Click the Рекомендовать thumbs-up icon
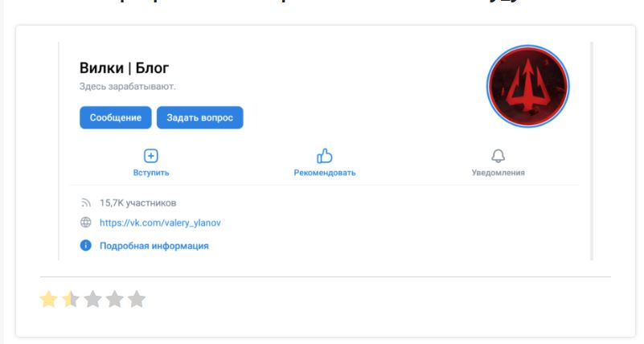This screenshot has height=344, width=644. (x=325, y=156)
